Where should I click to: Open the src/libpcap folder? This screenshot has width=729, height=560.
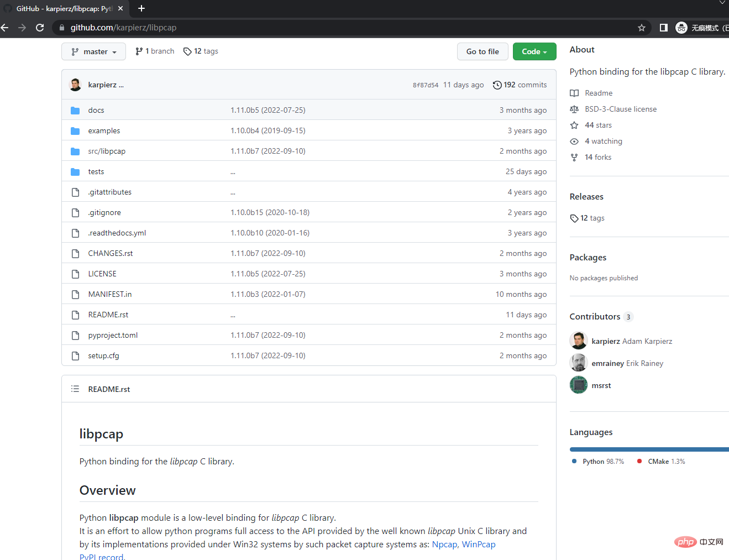click(x=107, y=151)
